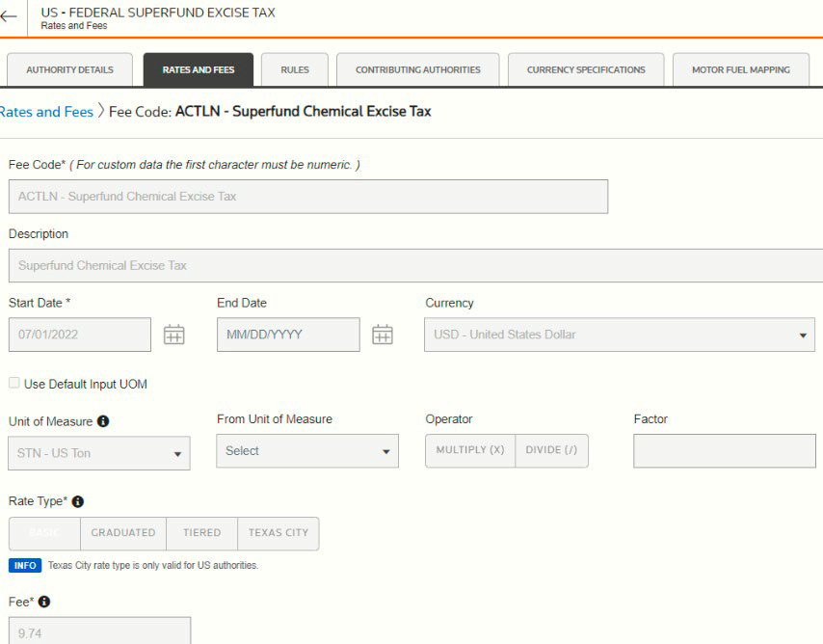
Task: Open the Unit of Measure dropdown
Action: tap(99, 453)
